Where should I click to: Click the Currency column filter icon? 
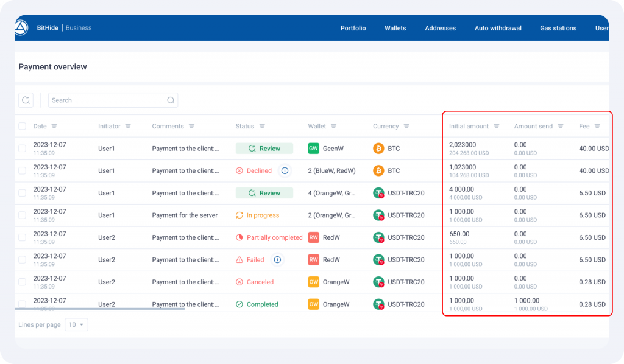(406, 127)
